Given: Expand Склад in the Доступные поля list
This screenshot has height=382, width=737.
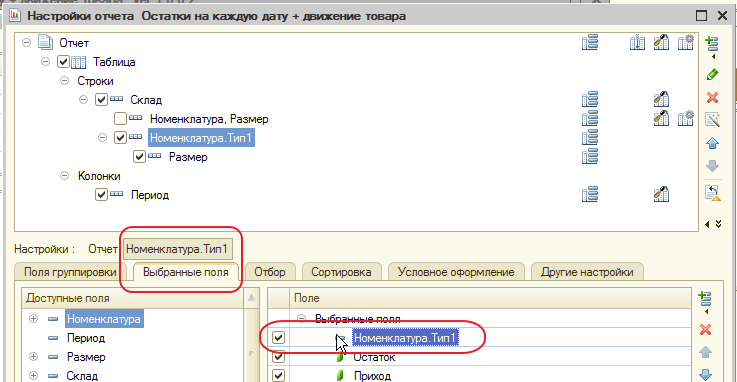Looking at the screenshot, I should point(33,375).
